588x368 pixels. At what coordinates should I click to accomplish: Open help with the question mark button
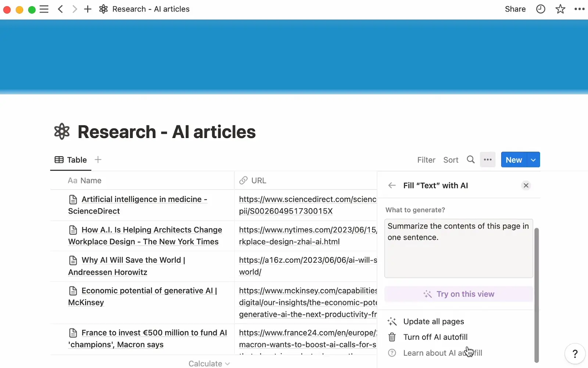574,354
